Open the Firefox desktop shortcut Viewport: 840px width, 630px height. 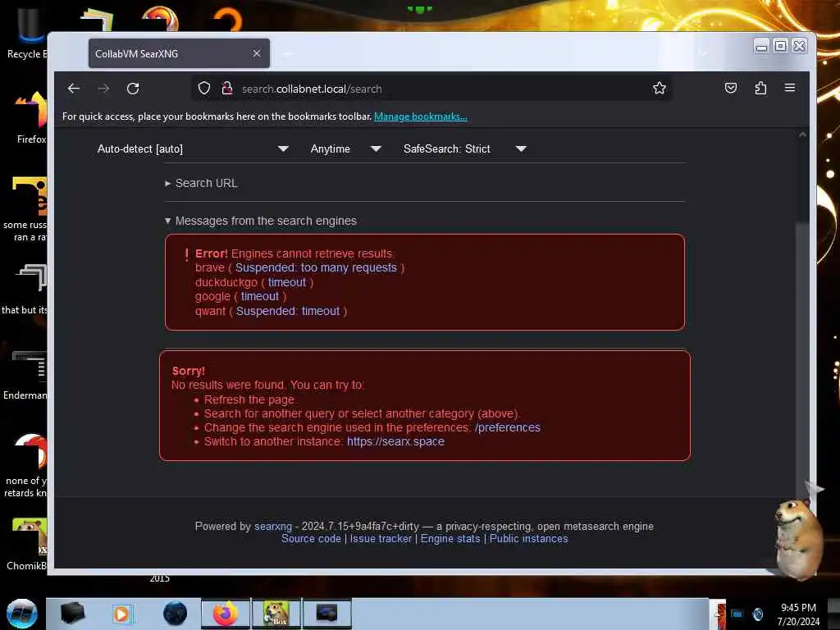[30, 118]
